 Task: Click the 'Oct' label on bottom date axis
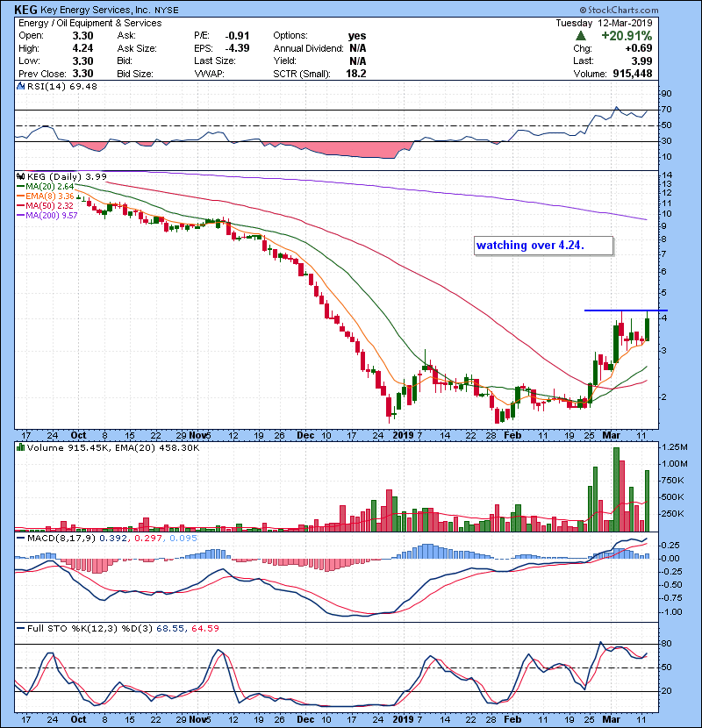click(78, 719)
